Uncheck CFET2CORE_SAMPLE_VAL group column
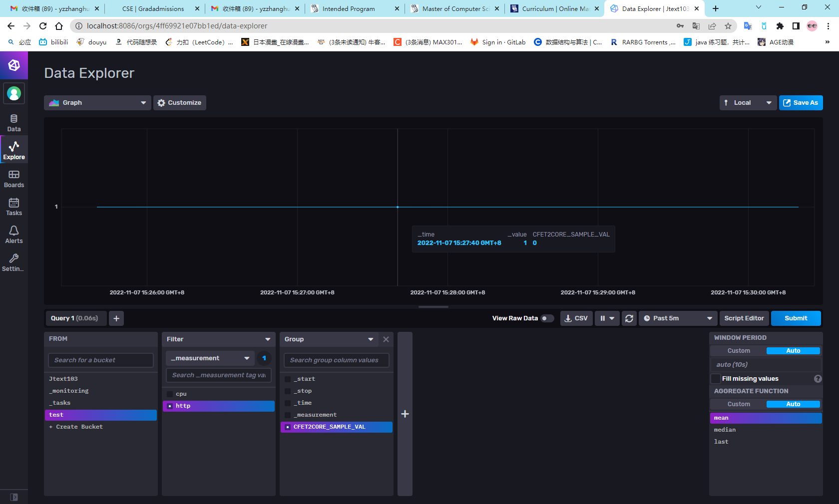Screen dimensions: 839x504 pyautogui.click(x=288, y=427)
